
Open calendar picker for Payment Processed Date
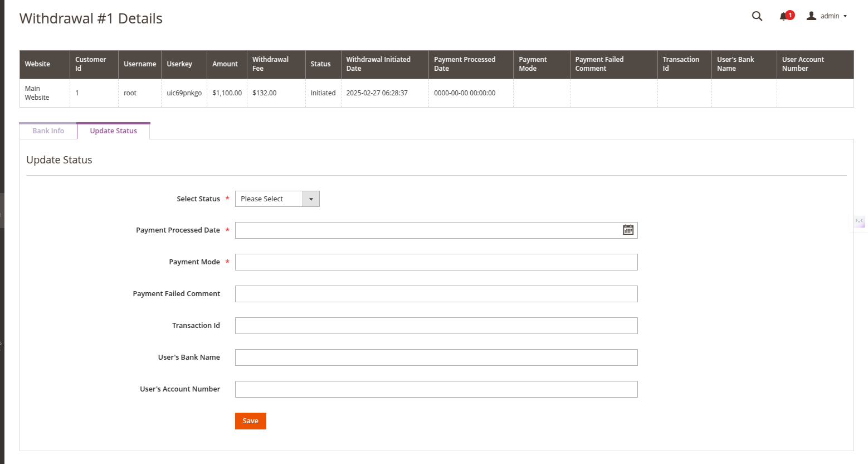point(628,230)
